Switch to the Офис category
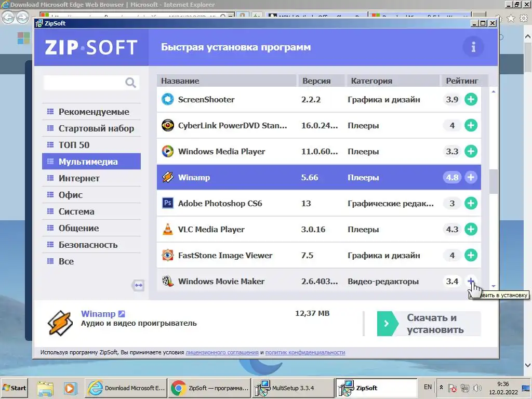 (91, 195)
